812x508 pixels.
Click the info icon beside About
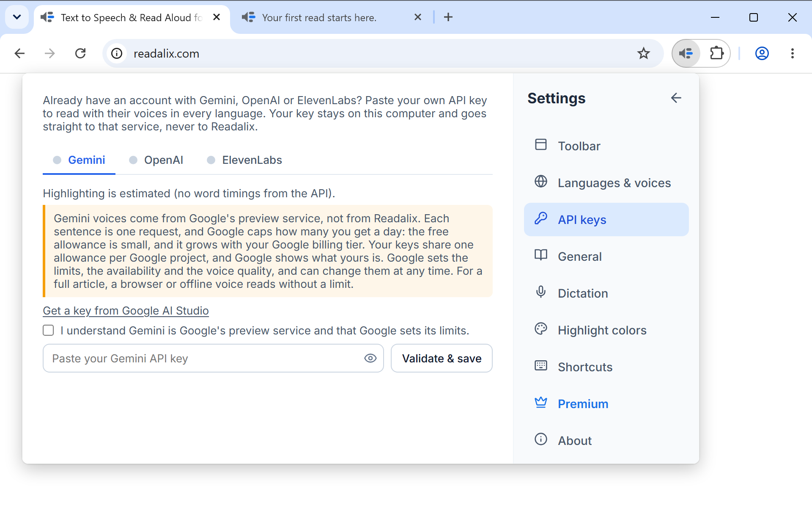[x=541, y=439]
